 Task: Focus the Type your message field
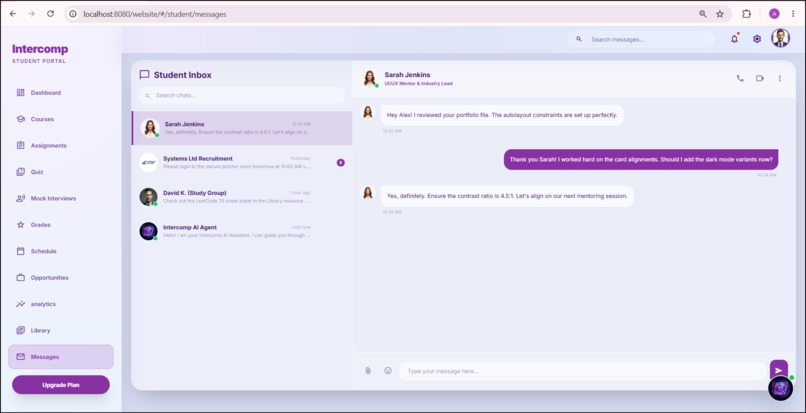click(582, 371)
